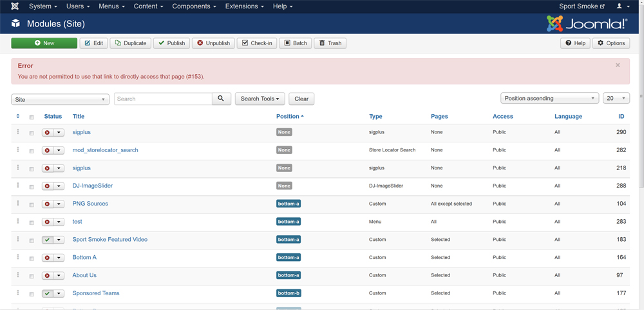Click the Trash toolbar button

point(330,43)
